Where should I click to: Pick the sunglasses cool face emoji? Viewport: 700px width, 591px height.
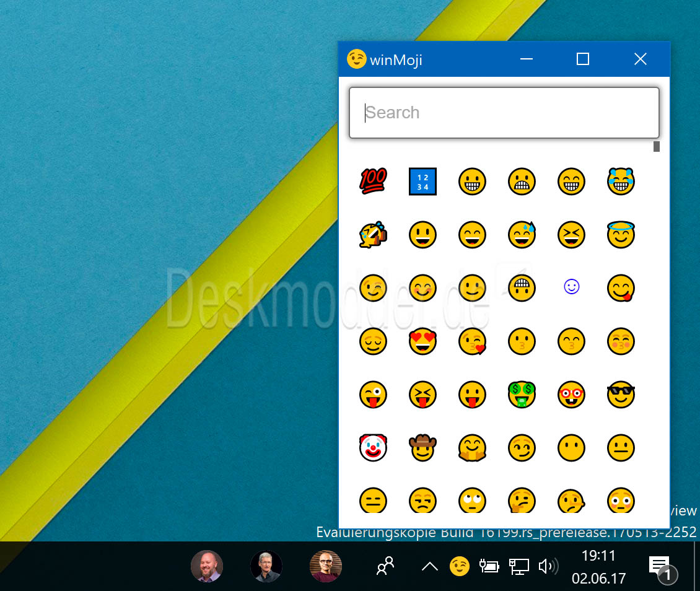point(621,395)
